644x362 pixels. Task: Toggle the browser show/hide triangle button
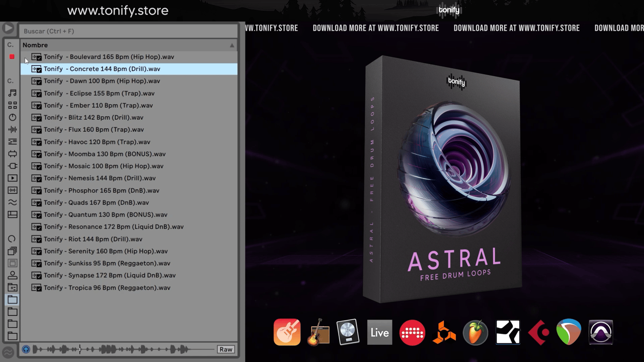point(8,28)
